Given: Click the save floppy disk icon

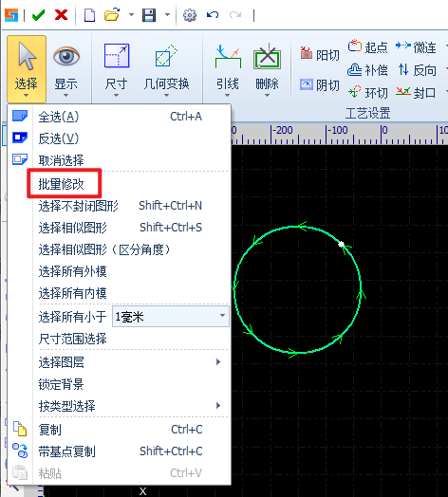Looking at the screenshot, I should [x=149, y=15].
